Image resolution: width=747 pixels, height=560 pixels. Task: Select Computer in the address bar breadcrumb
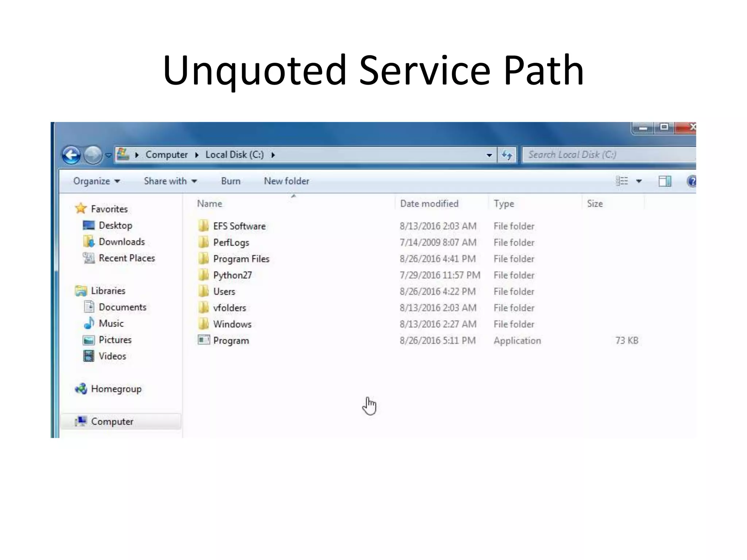tap(166, 155)
